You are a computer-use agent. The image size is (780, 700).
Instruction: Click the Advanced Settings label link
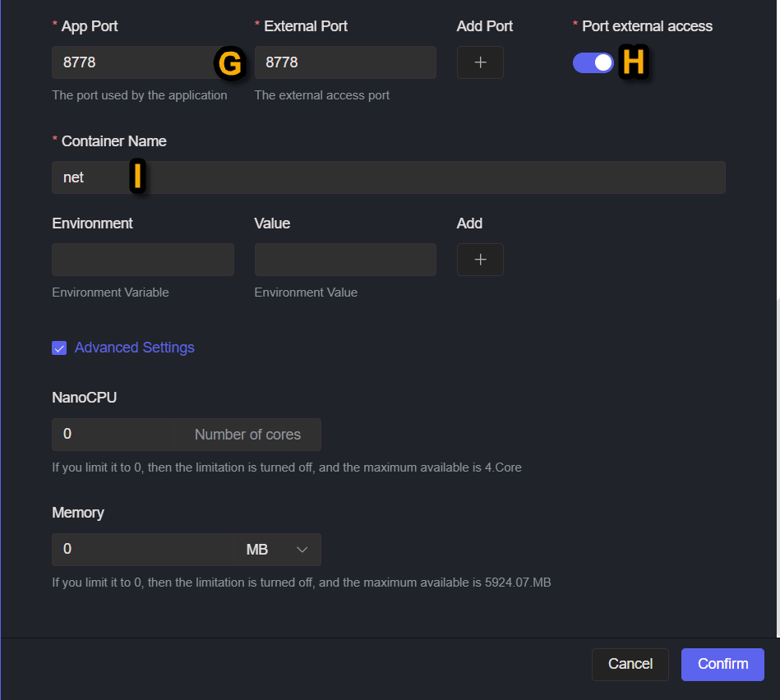pos(134,348)
